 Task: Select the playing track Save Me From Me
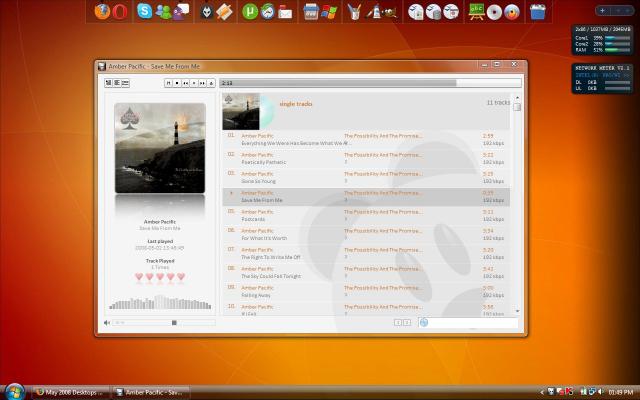(x=366, y=196)
